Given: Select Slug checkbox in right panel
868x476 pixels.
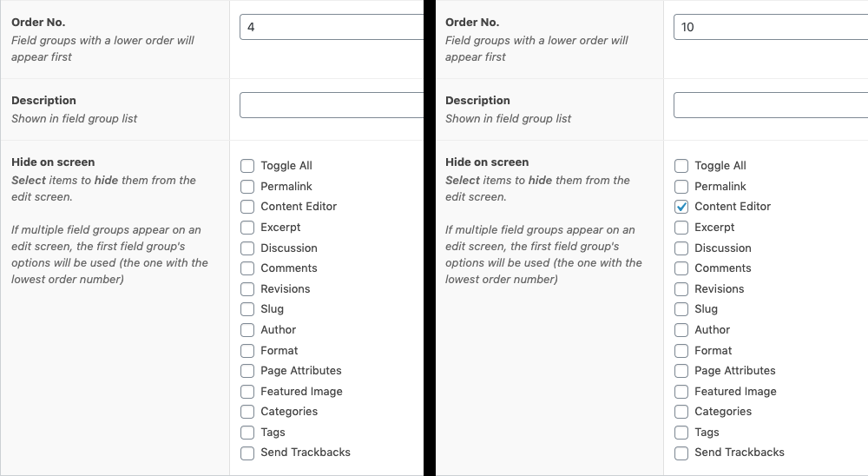Looking at the screenshot, I should [681, 309].
